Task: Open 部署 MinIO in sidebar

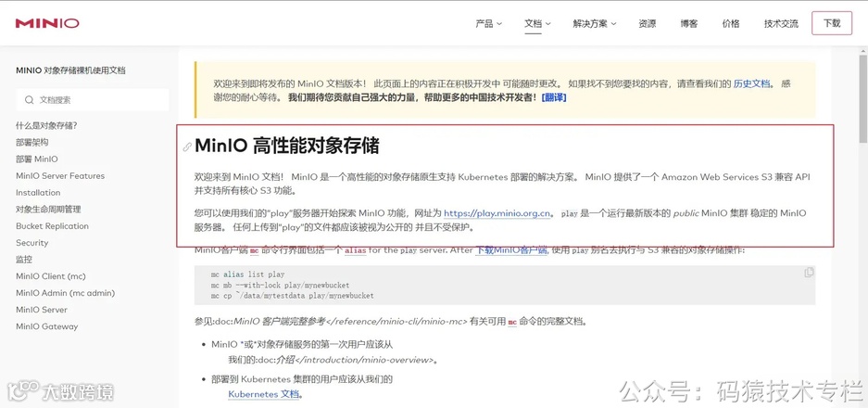Action: pos(36,159)
